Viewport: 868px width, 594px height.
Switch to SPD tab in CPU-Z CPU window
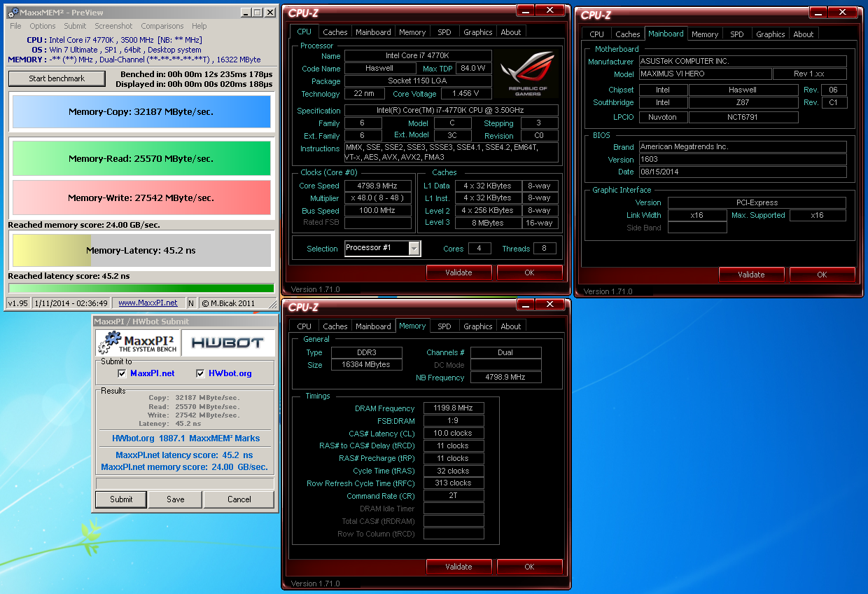coord(444,32)
